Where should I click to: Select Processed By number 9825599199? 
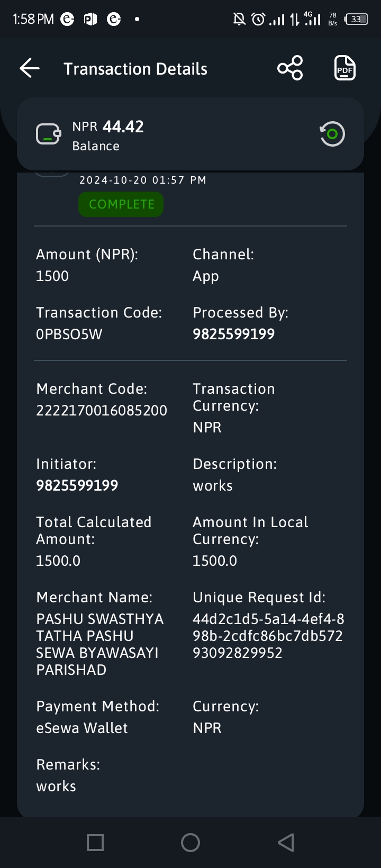(234, 334)
